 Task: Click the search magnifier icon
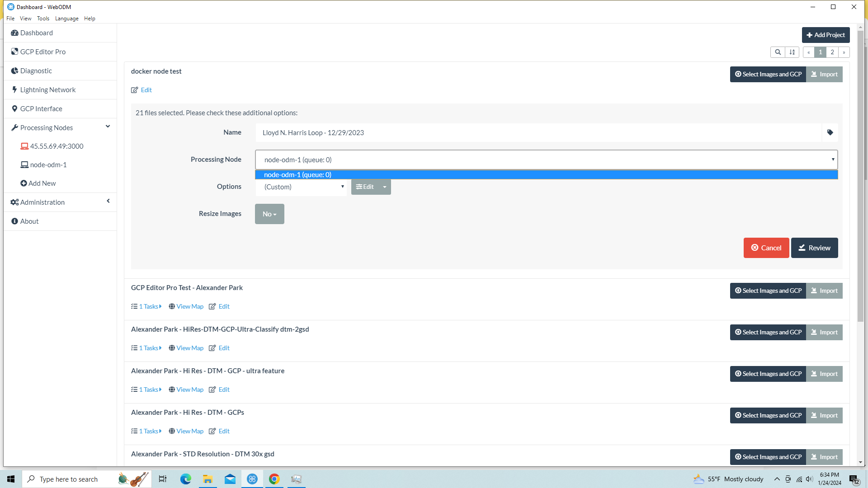click(778, 52)
